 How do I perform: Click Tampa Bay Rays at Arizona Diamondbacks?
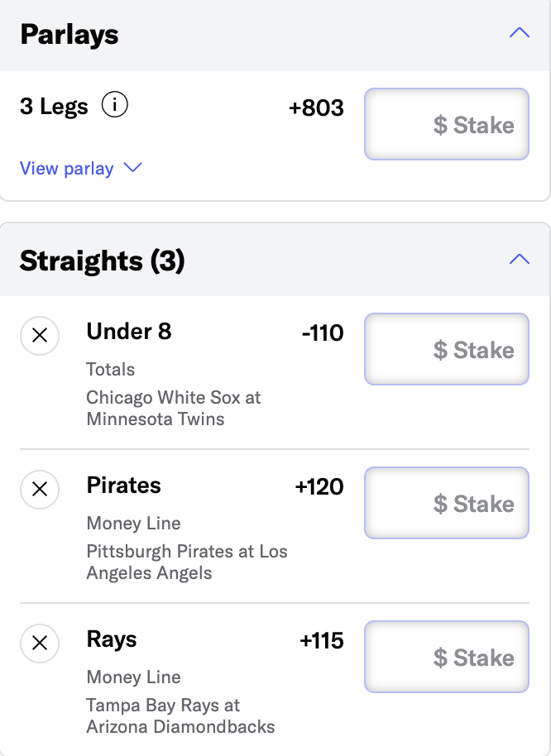coord(180,716)
